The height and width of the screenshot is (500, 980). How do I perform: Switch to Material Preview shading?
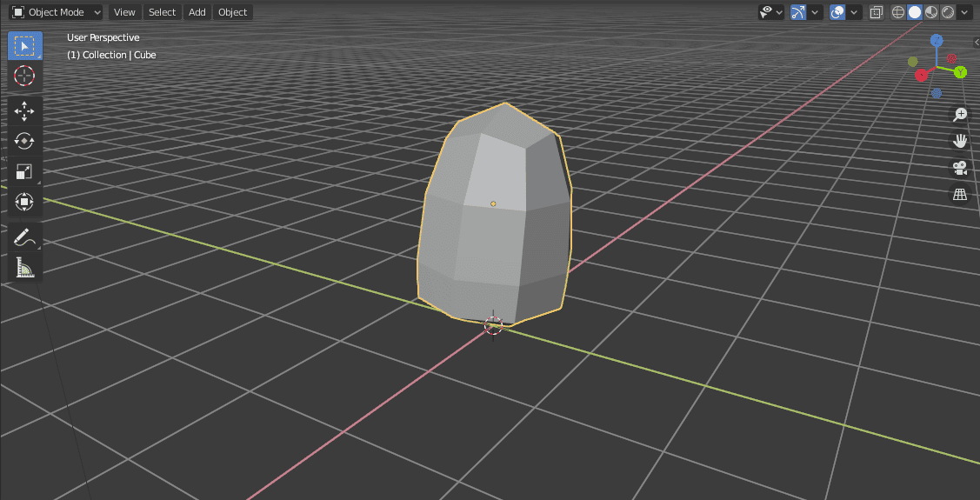pyautogui.click(x=931, y=12)
